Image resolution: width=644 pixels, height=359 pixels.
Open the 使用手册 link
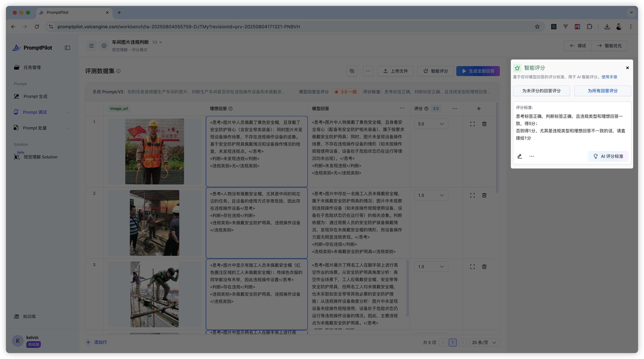(x=609, y=77)
